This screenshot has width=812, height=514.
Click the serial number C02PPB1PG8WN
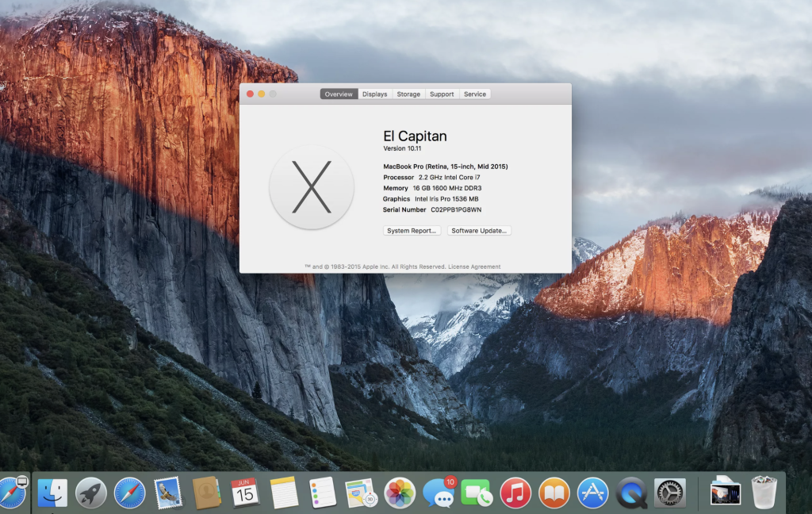coord(456,210)
